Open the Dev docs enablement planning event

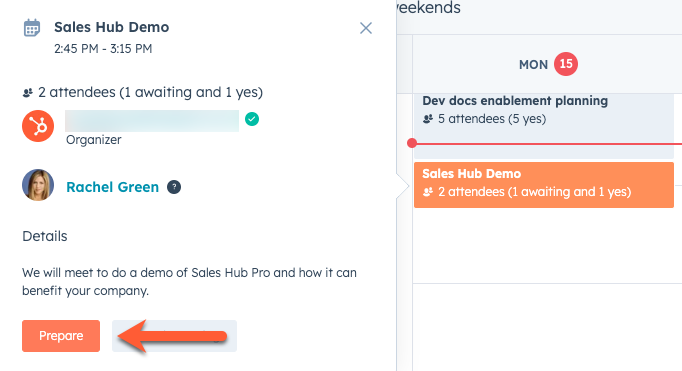point(544,126)
